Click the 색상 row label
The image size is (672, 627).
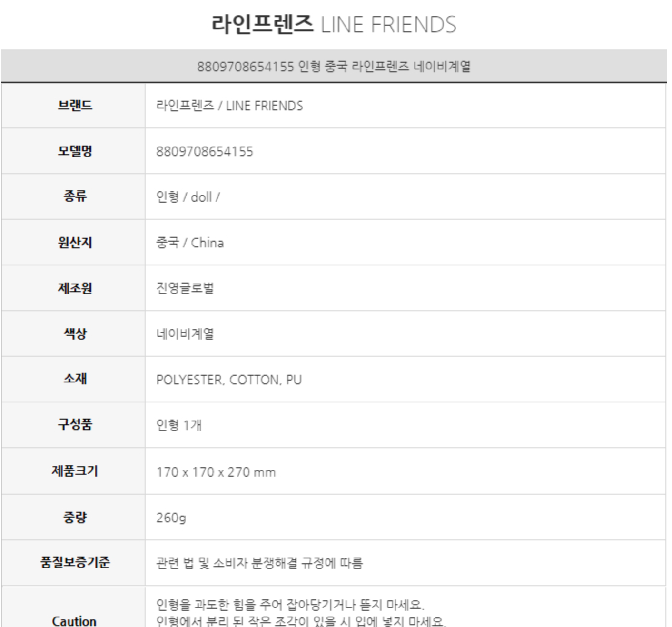(x=75, y=333)
